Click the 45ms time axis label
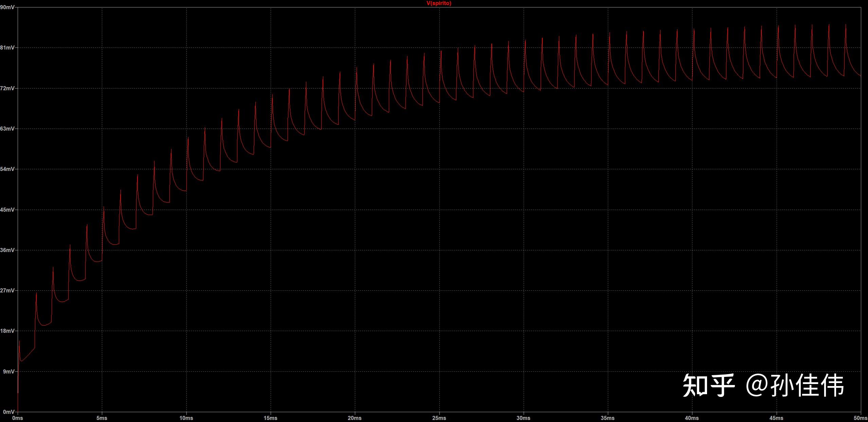 [x=776, y=418]
